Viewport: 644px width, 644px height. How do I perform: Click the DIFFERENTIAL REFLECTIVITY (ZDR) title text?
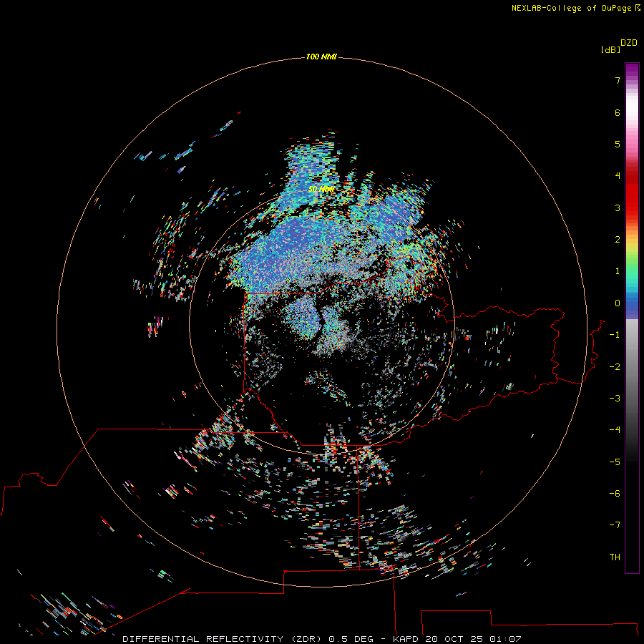(x=223, y=639)
